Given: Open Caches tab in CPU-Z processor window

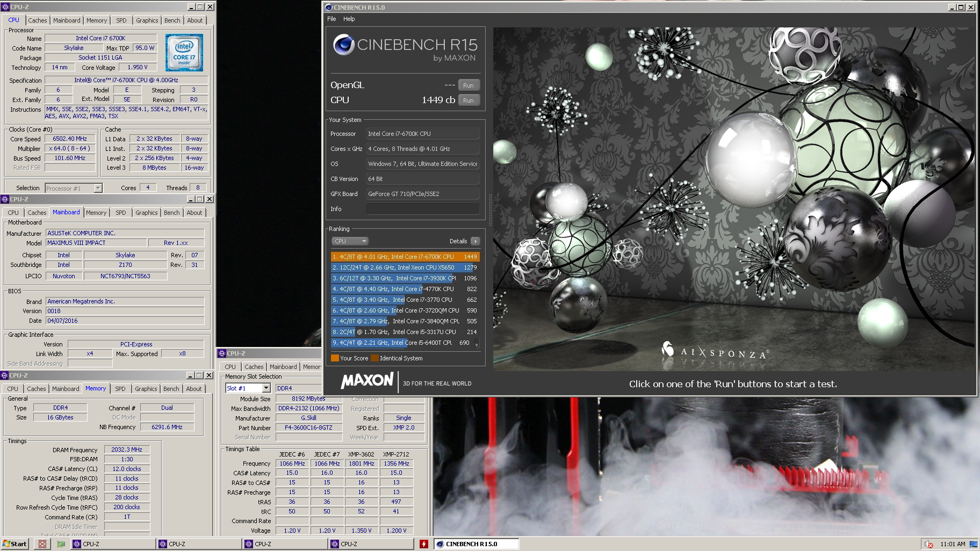Looking at the screenshot, I should [x=38, y=20].
